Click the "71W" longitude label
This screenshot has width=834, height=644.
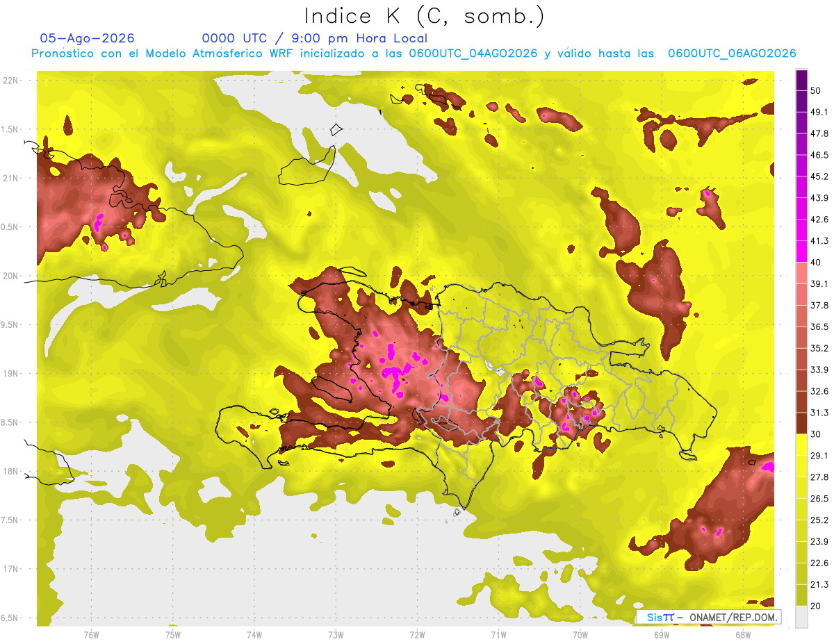coord(498,634)
